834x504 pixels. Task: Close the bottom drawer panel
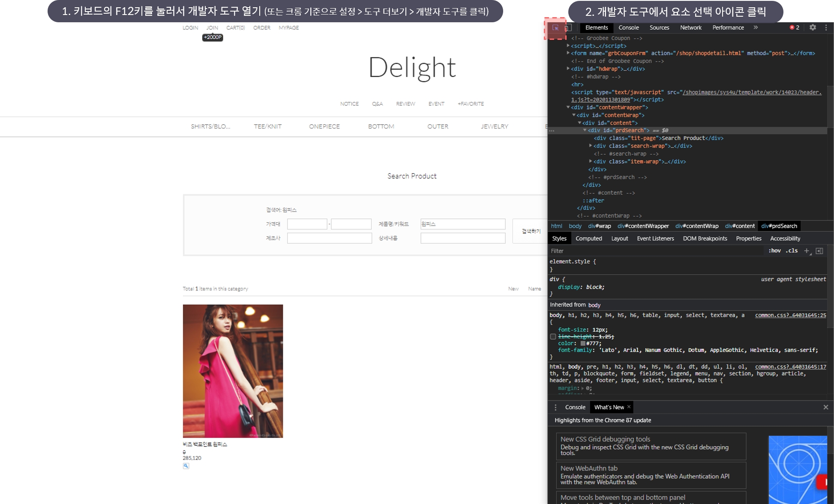click(x=825, y=407)
